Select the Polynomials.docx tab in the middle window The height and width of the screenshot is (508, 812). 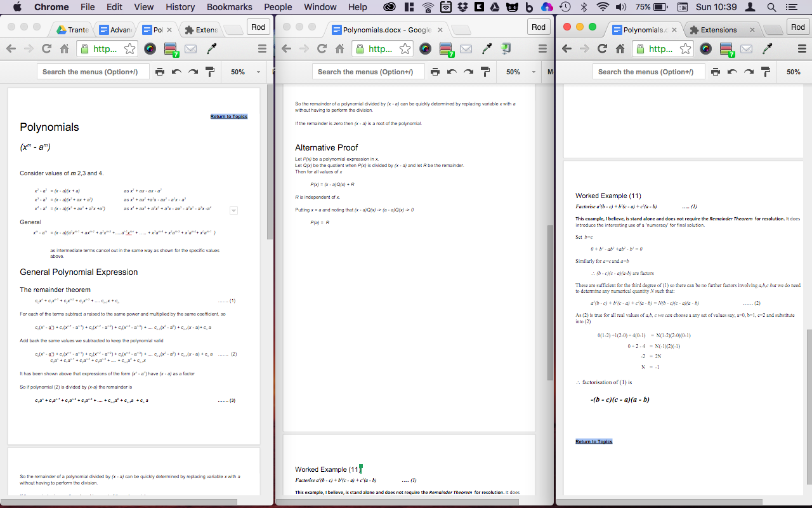click(387, 30)
